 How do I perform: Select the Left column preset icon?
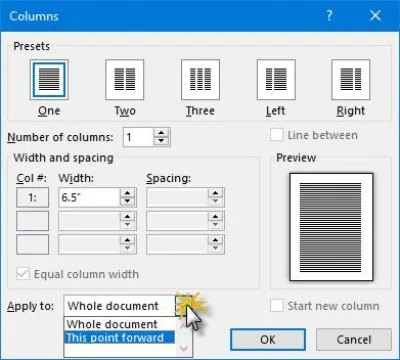[276, 80]
